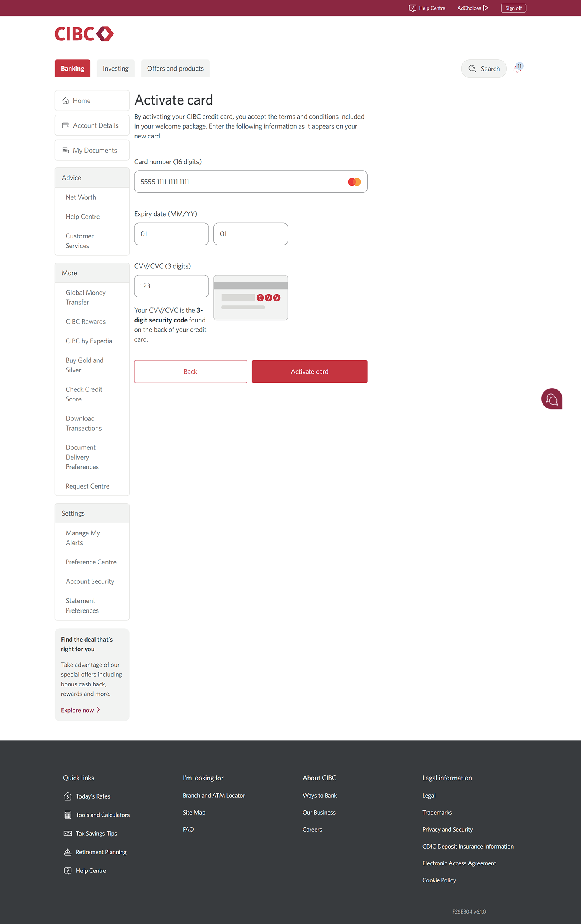The width and height of the screenshot is (581, 924).
Task: Focus the Card number input field
Action: tap(251, 182)
